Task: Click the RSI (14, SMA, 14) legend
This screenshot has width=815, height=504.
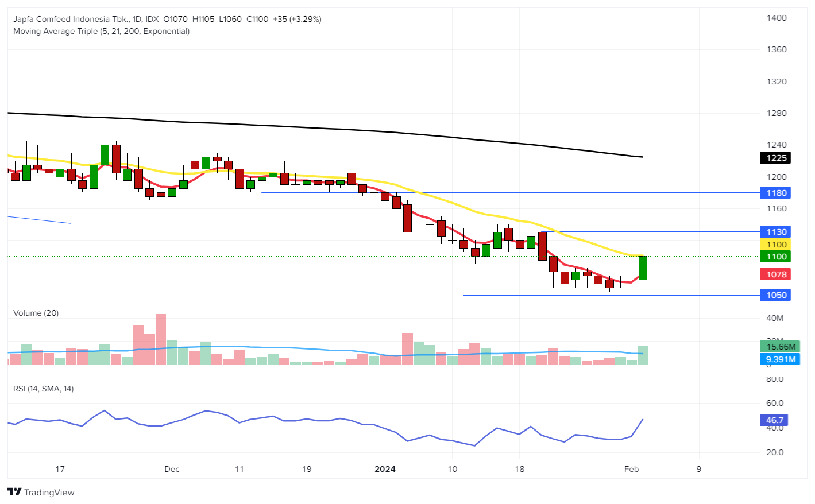Action: [43, 389]
